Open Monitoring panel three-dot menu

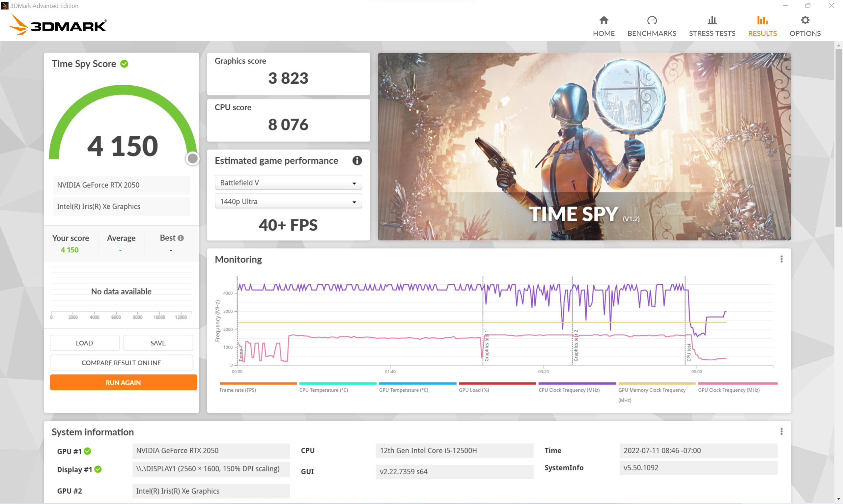click(781, 259)
